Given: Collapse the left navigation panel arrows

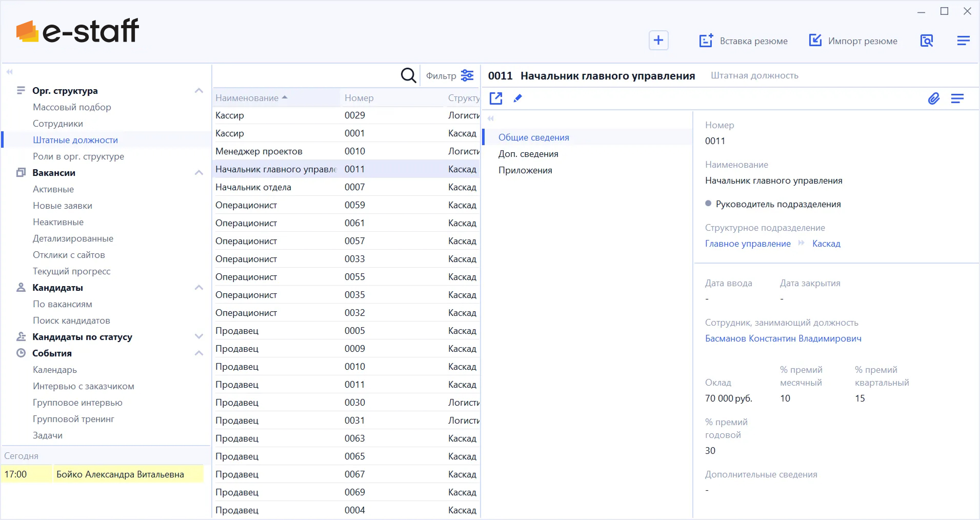Looking at the screenshot, I should [x=9, y=72].
